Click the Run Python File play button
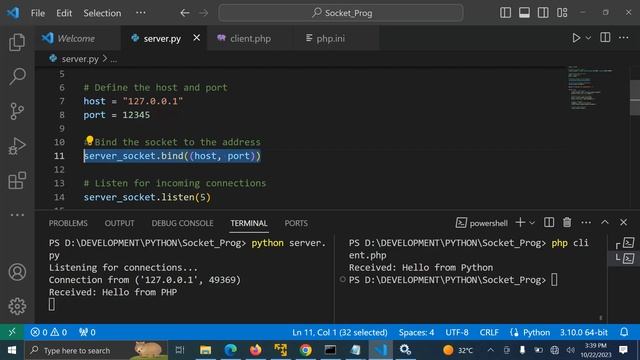Screen dimensions: 640x360 [x=576, y=38]
